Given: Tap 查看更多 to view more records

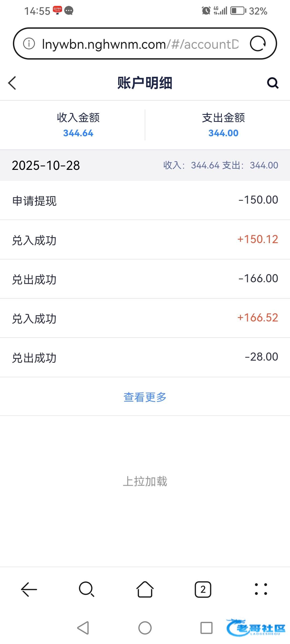Looking at the screenshot, I should point(145,397).
